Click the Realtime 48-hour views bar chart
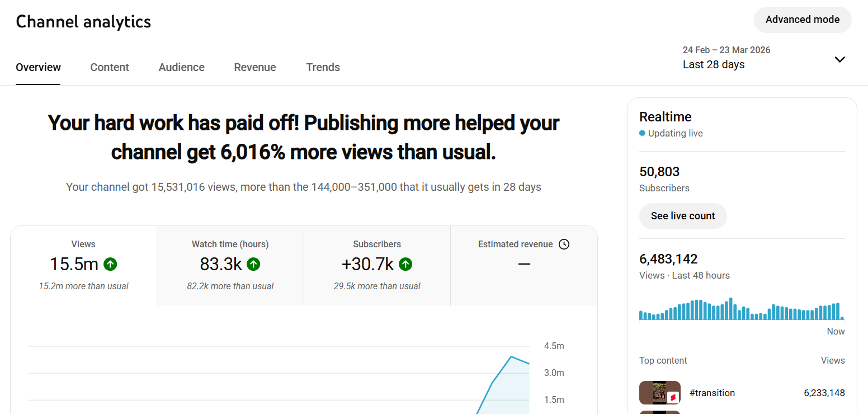 point(741,309)
